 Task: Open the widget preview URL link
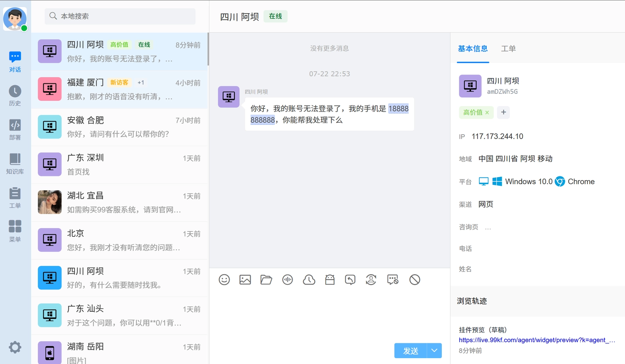click(537, 340)
